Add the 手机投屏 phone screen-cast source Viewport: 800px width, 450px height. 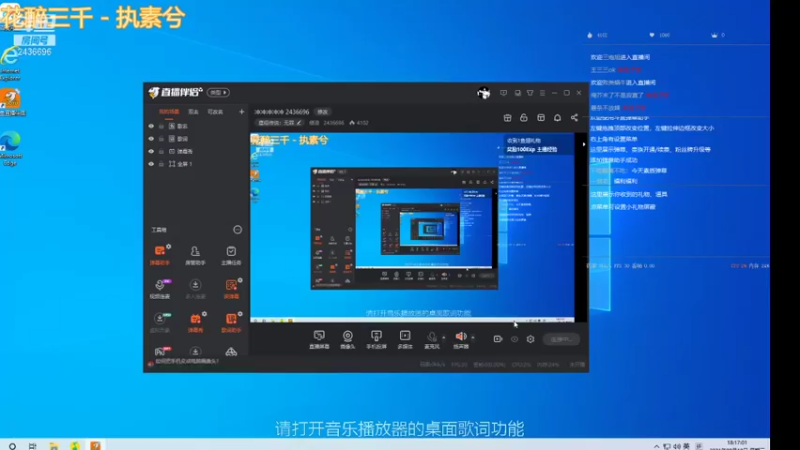click(x=376, y=339)
